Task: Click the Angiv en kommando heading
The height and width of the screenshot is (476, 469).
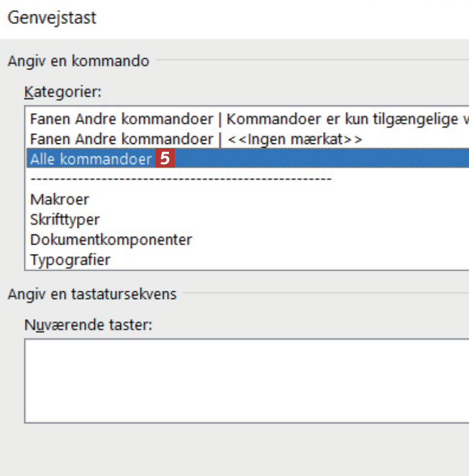Action: (78, 60)
